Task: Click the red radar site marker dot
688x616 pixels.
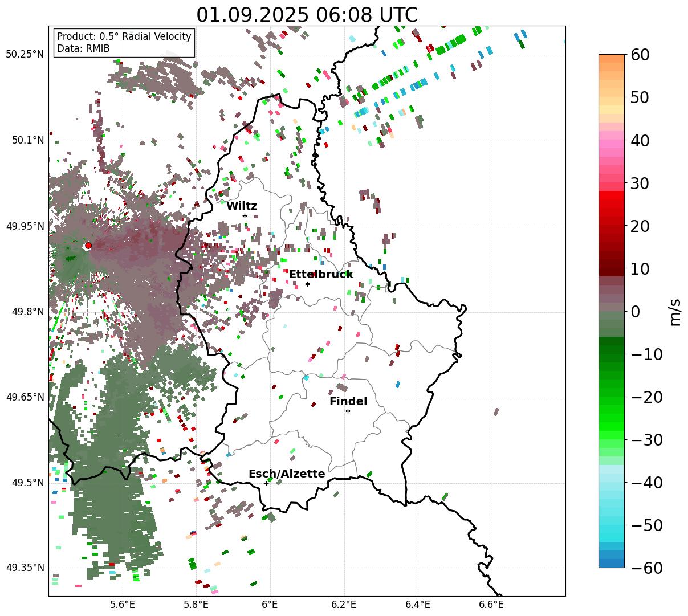Action: 88,246
